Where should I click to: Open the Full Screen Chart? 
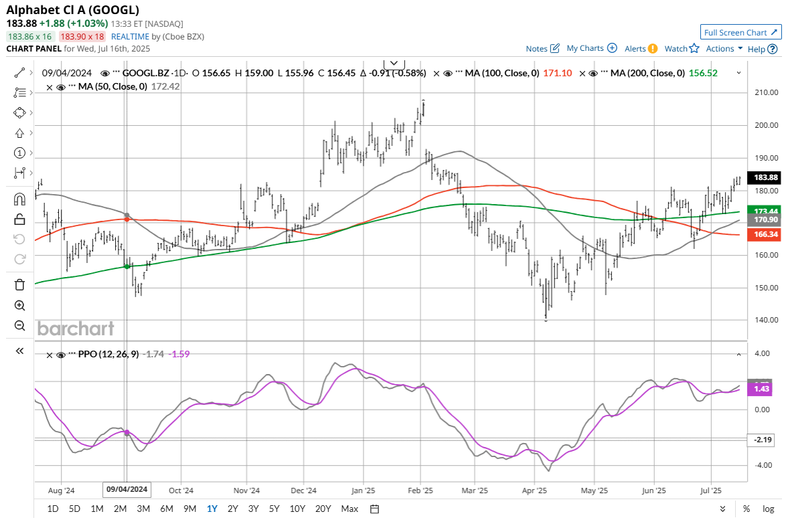[x=740, y=32]
